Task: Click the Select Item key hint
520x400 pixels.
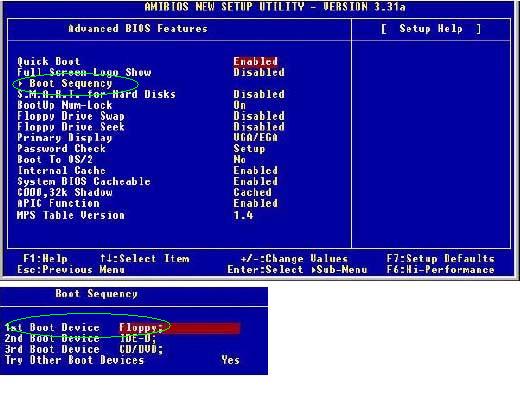Action: click(x=145, y=259)
